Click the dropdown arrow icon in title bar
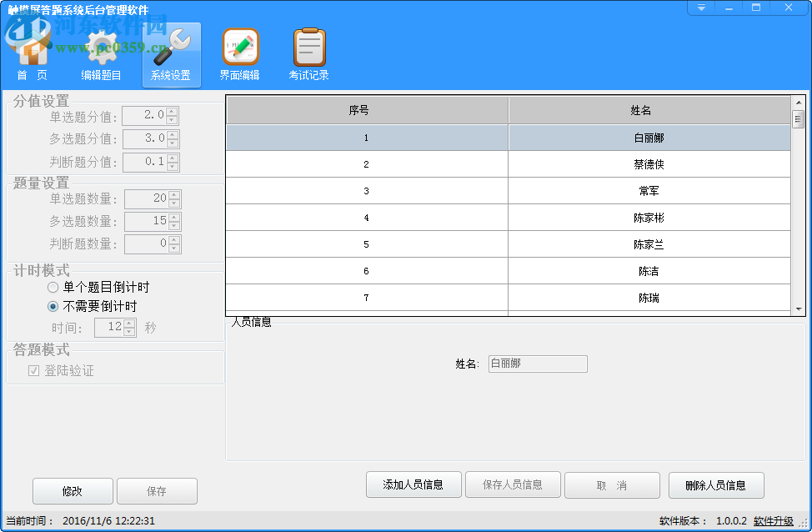 700,7
